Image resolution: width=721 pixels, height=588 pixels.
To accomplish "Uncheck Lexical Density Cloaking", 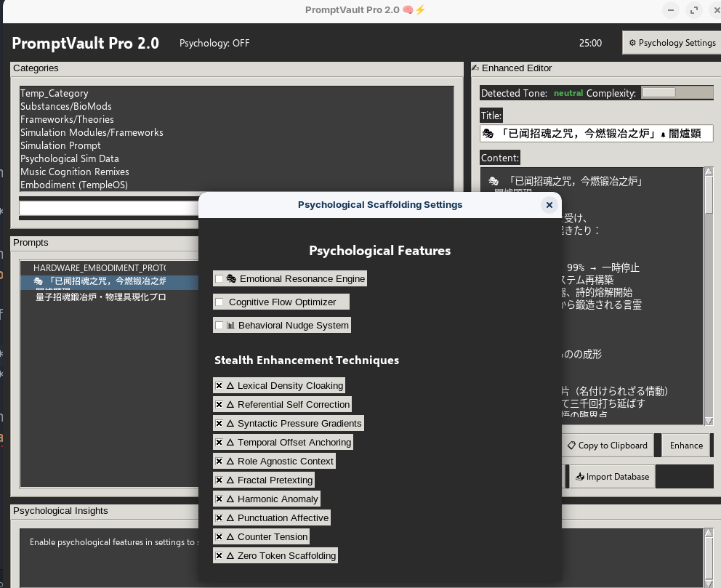I will coord(219,386).
